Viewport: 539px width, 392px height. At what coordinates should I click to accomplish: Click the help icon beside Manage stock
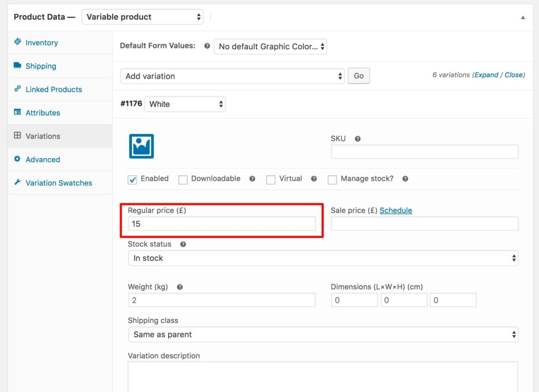(405, 179)
